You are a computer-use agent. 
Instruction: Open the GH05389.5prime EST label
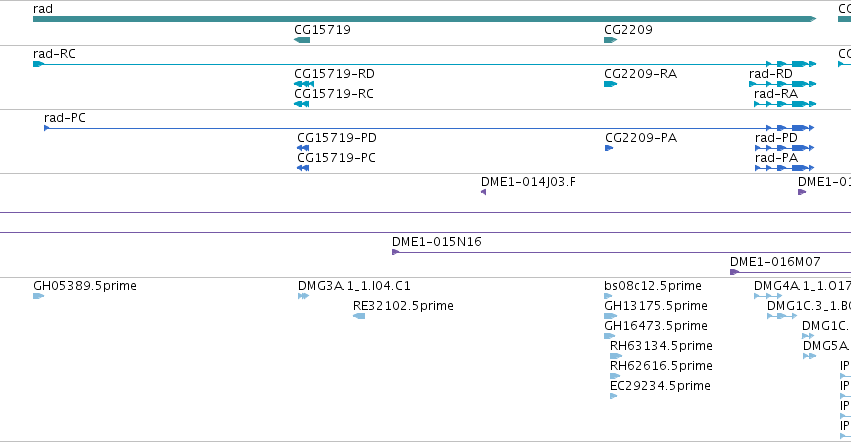click(85, 286)
